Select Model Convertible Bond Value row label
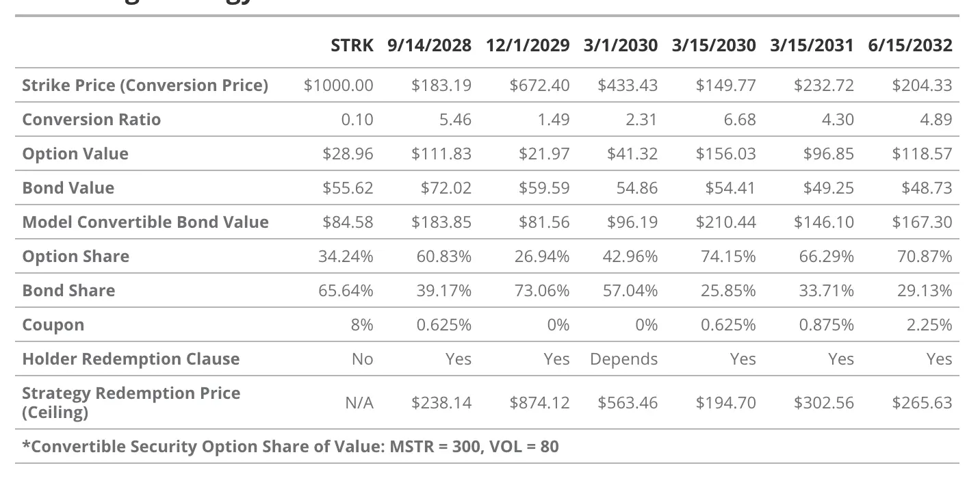This screenshot has width=980, height=483. [x=145, y=222]
